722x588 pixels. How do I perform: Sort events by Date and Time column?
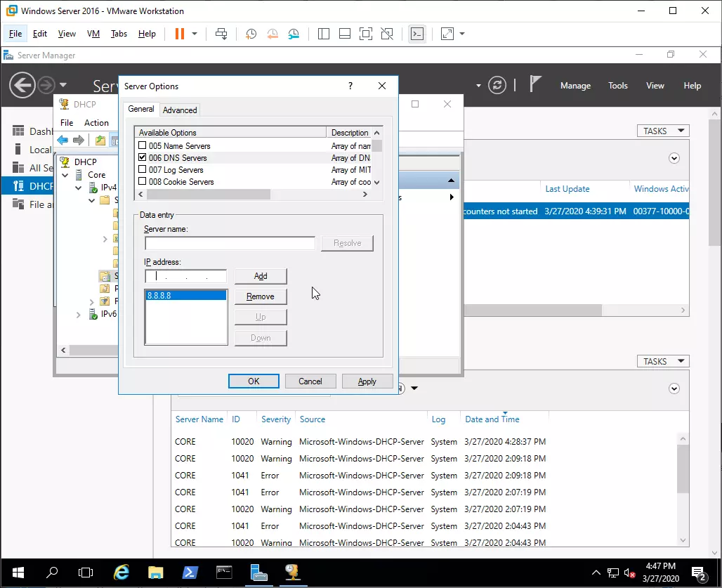(492, 419)
